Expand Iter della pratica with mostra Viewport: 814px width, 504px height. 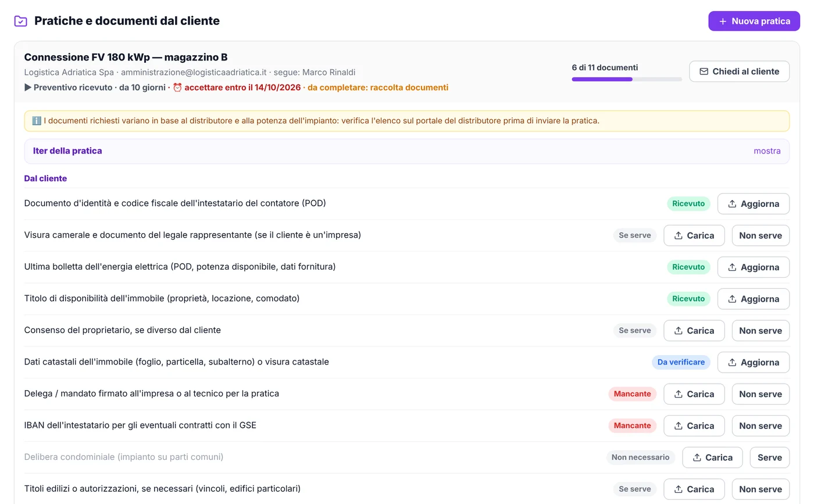point(767,151)
